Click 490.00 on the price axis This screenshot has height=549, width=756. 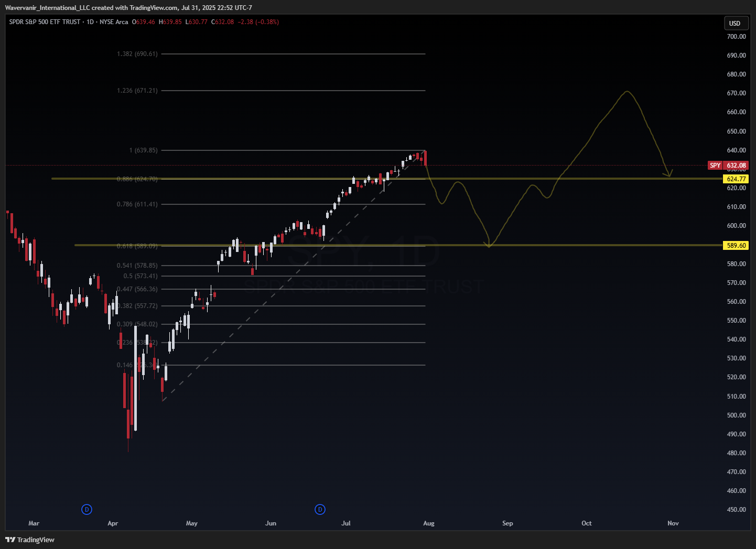(x=736, y=434)
